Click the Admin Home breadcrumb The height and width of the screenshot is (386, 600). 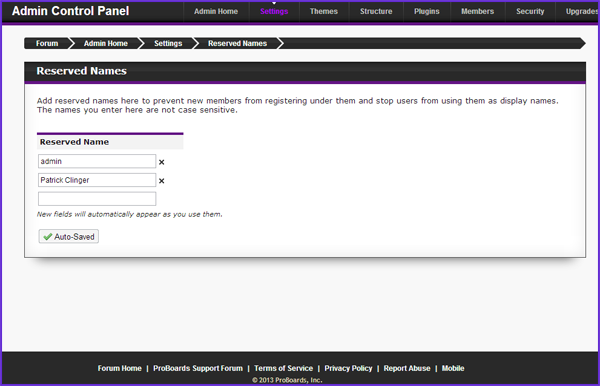coord(106,44)
